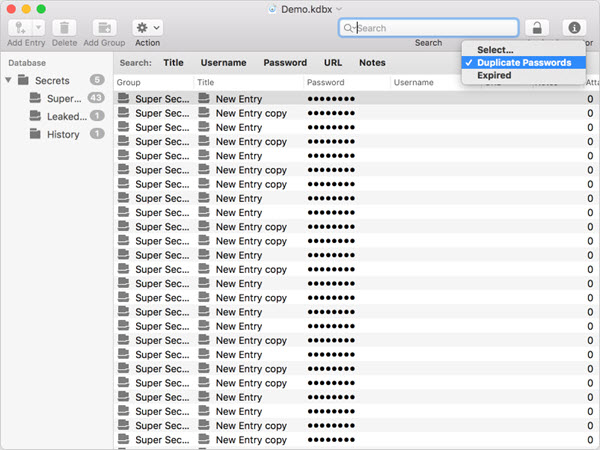This screenshot has height=450, width=600.
Task: Select the first New Entry copy row
Action: pos(357,113)
